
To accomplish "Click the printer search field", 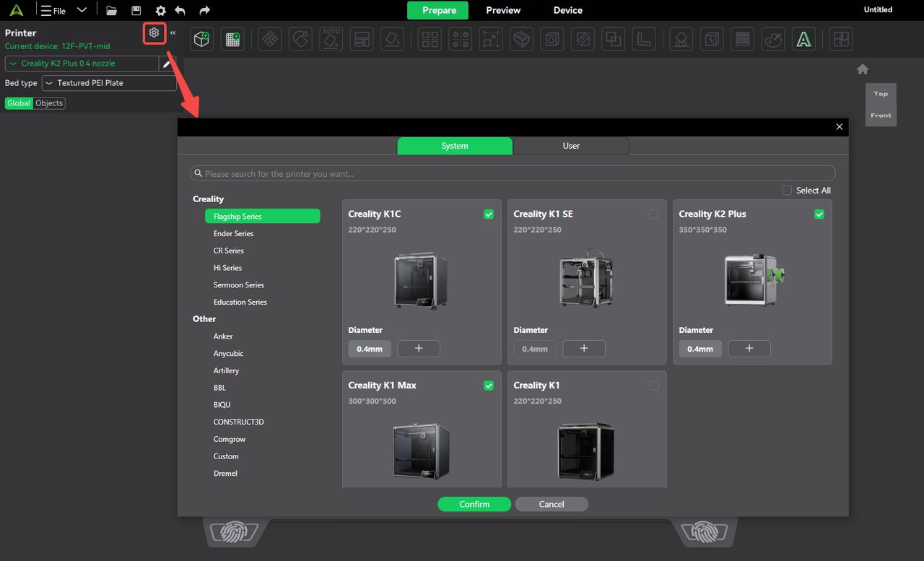I will click(x=513, y=173).
